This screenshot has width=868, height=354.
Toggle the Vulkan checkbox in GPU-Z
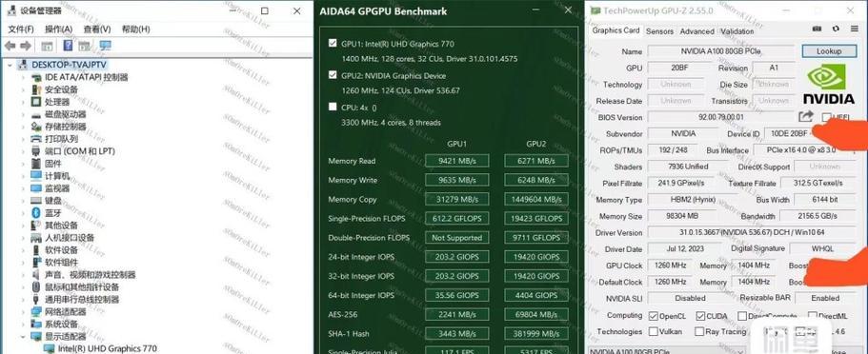654,332
